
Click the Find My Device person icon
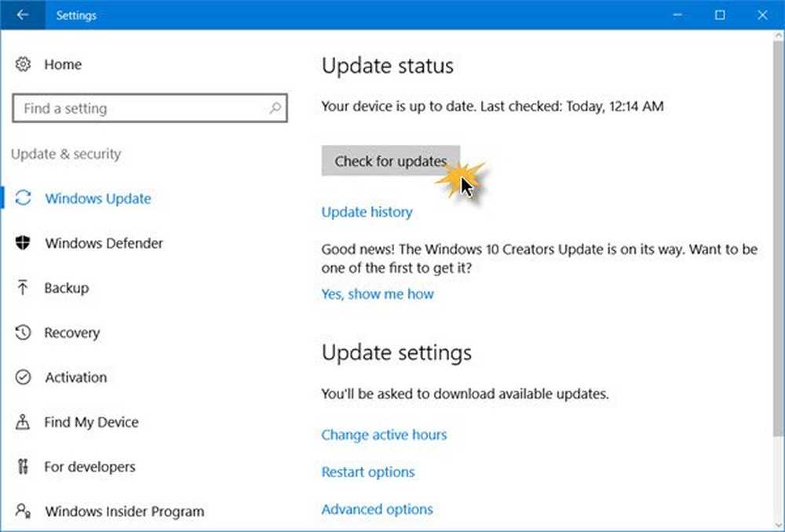23,422
